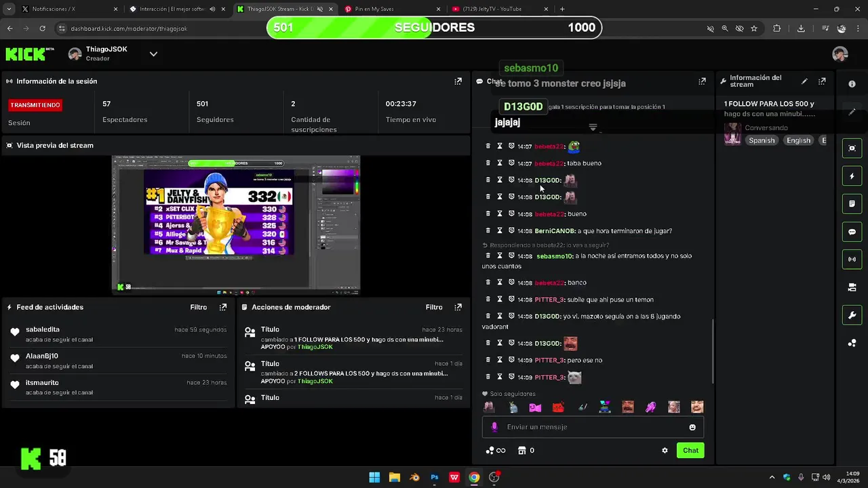Insert the last laughing face emote
Viewport: 868px width, 488px height.
(697, 407)
